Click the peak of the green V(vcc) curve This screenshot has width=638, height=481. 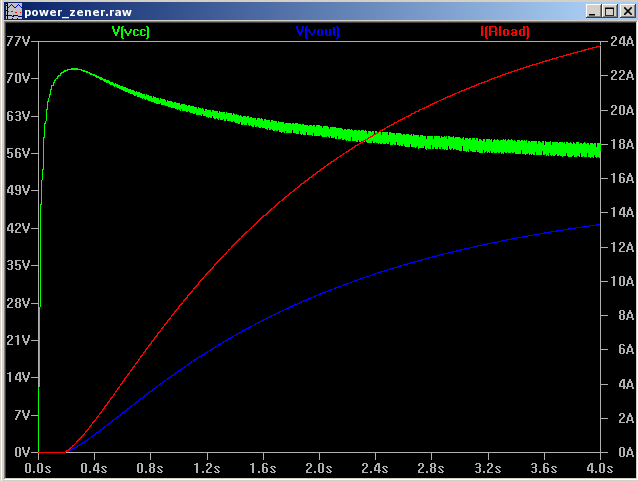(74, 69)
